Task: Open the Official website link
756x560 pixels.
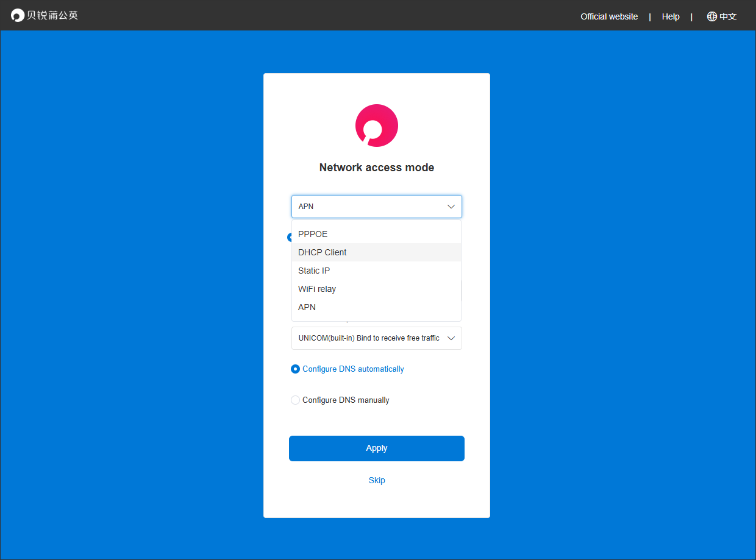Action: pos(609,16)
